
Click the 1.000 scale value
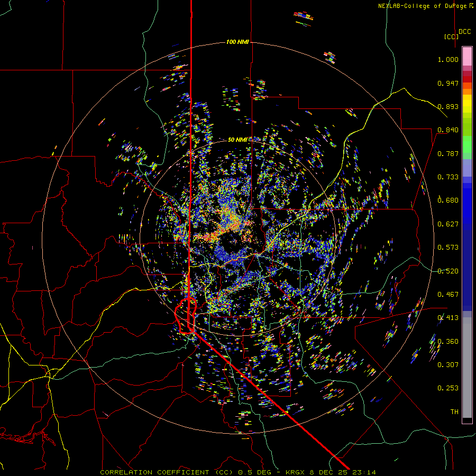(448, 59)
